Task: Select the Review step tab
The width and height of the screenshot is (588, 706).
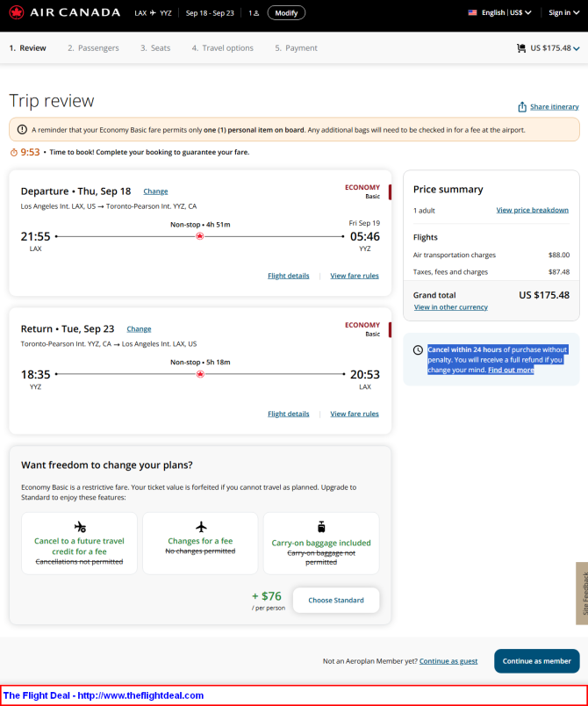Action: (x=27, y=47)
